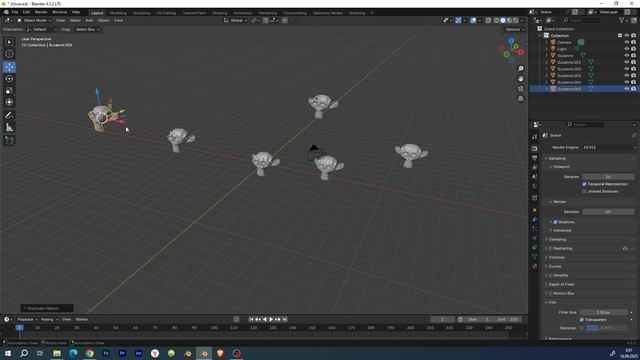Click the Viewport Samples value field

(x=608, y=177)
